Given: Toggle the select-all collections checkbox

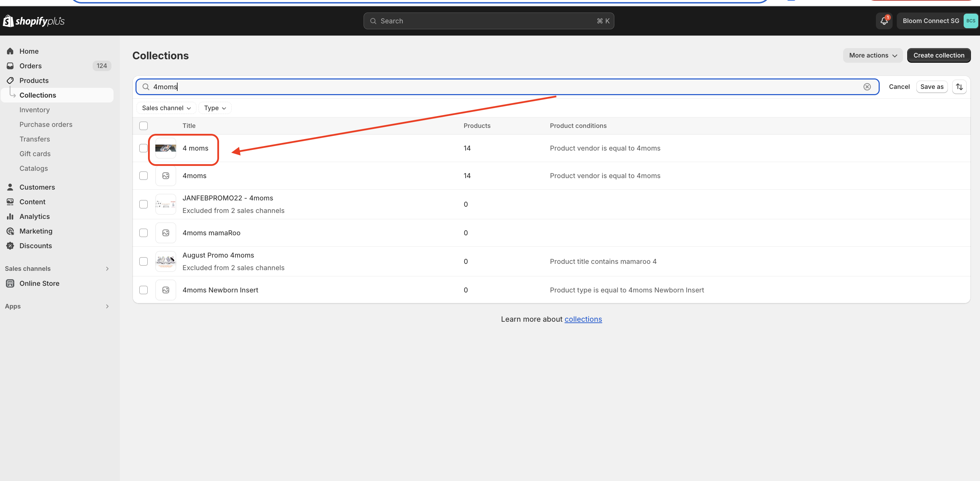Looking at the screenshot, I should coord(143,126).
